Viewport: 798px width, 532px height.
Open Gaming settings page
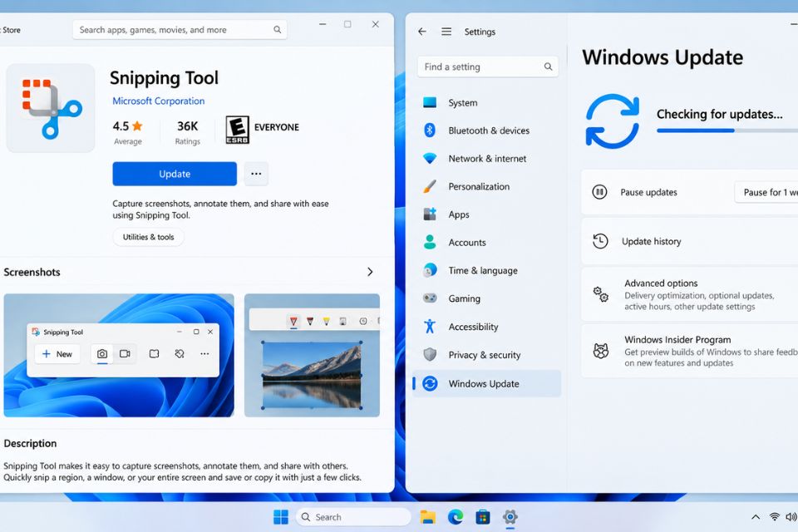coord(486,298)
